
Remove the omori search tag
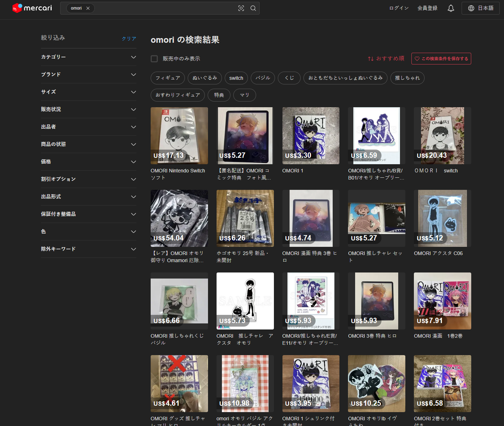click(x=88, y=8)
